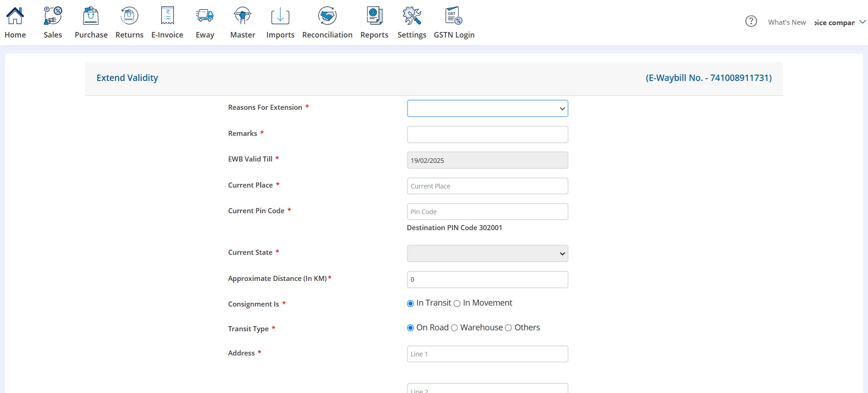This screenshot has height=393, width=868.
Task: Click the help question mark icon
Action: [x=751, y=22]
